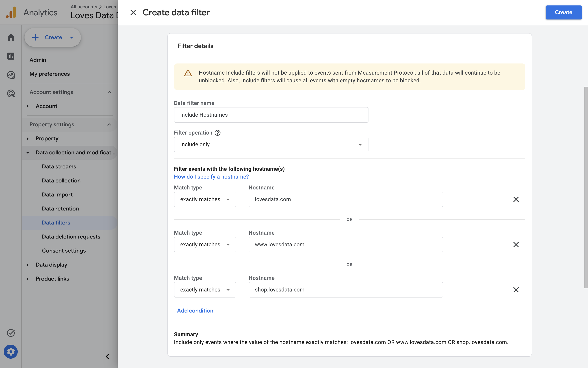Open the Filter operation Include only dropdown
The height and width of the screenshot is (368, 588).
[271, 144]
